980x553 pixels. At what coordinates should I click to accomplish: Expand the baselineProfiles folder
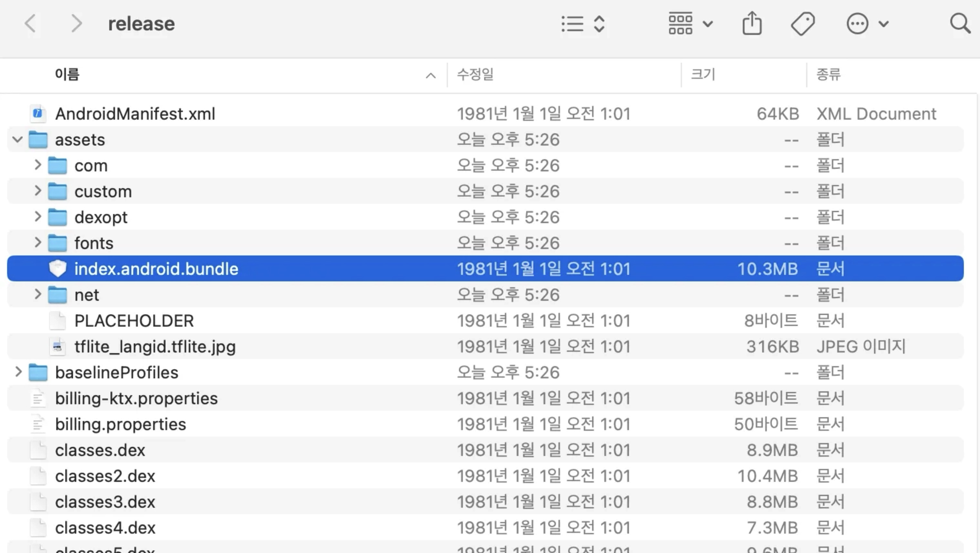pyautogui.click(x=18, y=372)
